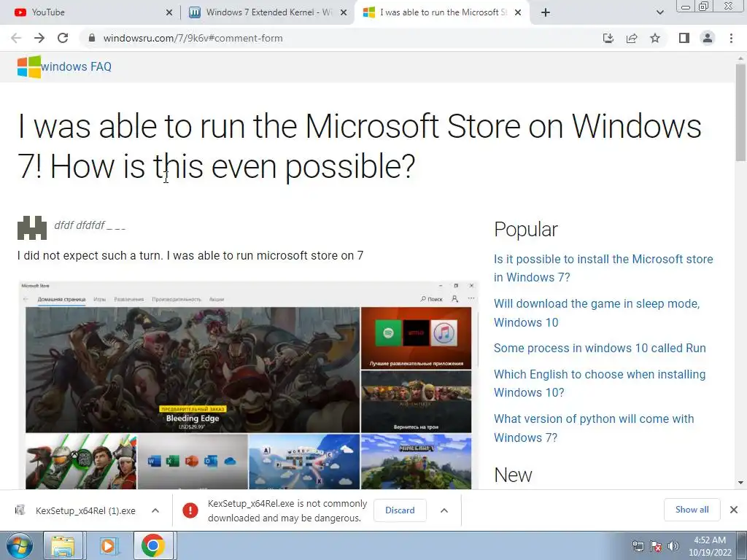Screen dimensions: 747x560
Task: Launch Windows Media Player from taskbar
Action: [x=109, y=545]
